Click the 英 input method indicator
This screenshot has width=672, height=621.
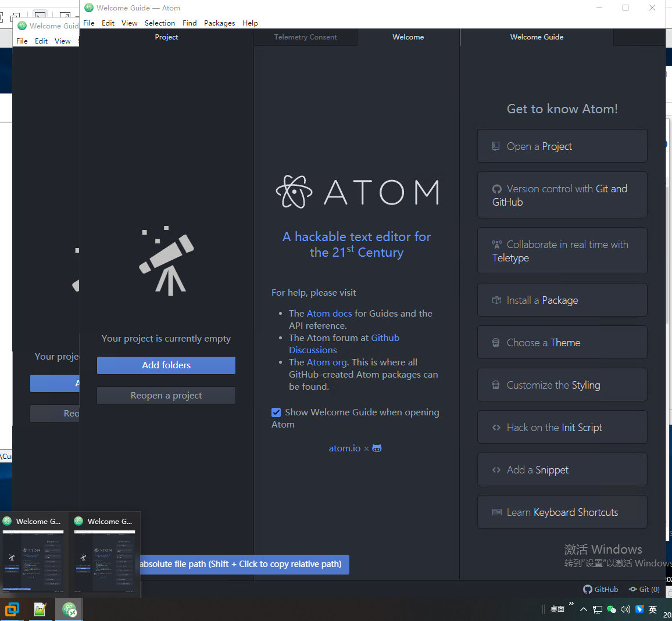point(653,609)
